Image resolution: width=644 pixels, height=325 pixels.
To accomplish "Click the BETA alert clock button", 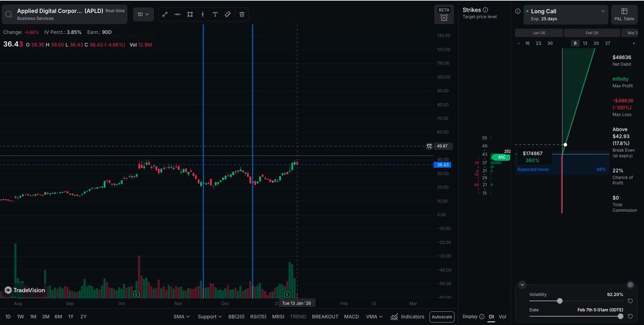I will tap(444, 14).
